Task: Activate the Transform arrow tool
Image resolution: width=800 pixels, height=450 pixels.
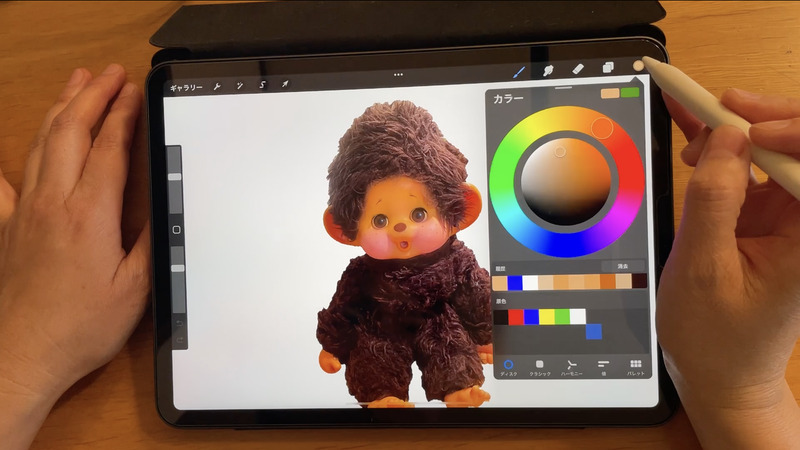Action: click(x=285, y=83)
